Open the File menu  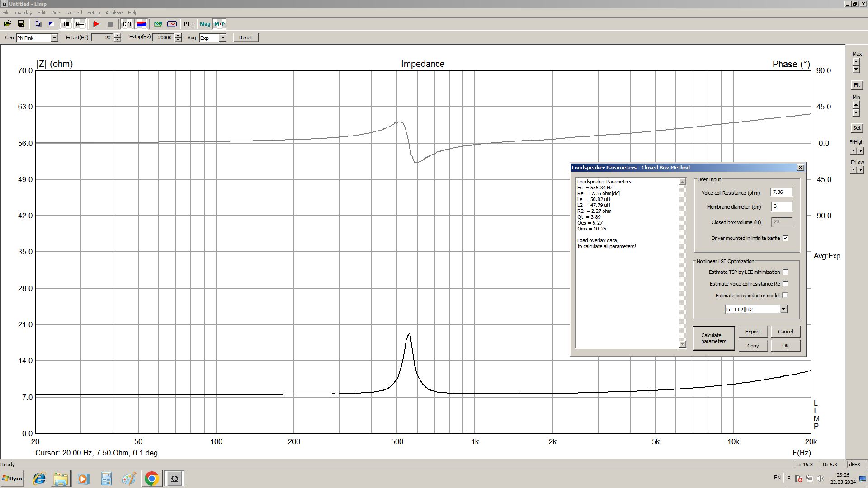pos(6,13)
